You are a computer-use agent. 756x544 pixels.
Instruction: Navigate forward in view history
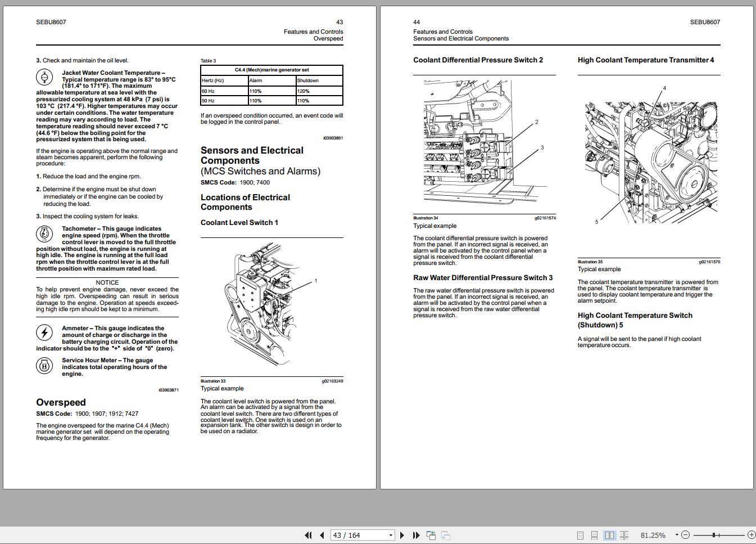click(445, 535)
